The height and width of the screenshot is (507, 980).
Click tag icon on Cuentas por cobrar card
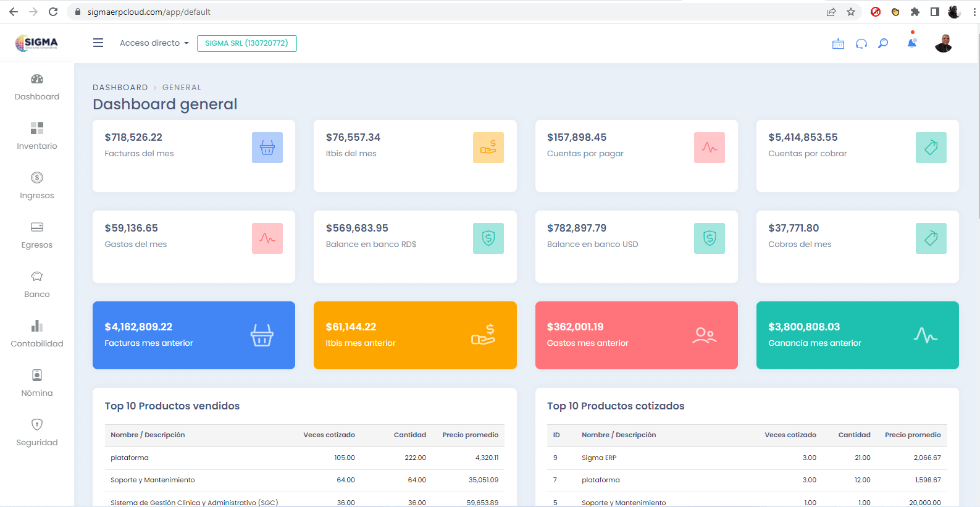(x=931, y=148)
